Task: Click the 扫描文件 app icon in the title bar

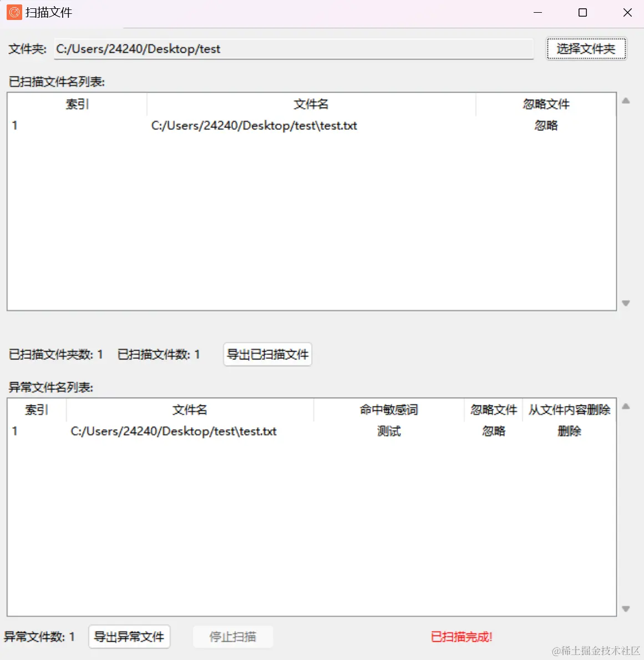Action: point(14,12)
